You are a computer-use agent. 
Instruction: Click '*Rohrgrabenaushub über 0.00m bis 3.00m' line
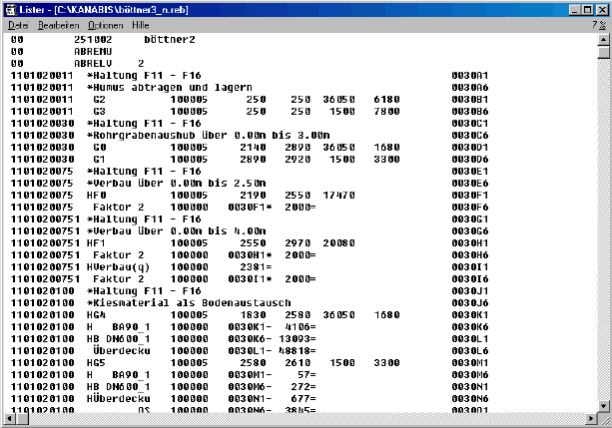coord(208,135)
